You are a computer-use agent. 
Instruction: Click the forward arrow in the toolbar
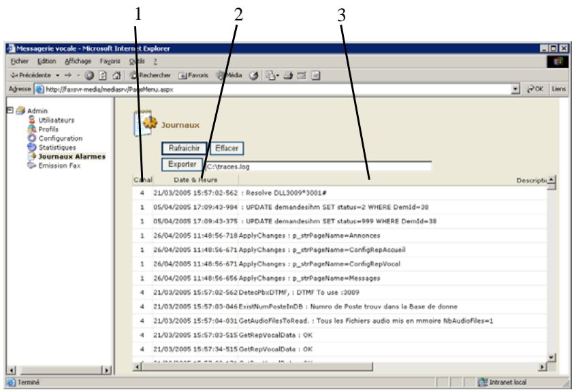coord(68,75)
